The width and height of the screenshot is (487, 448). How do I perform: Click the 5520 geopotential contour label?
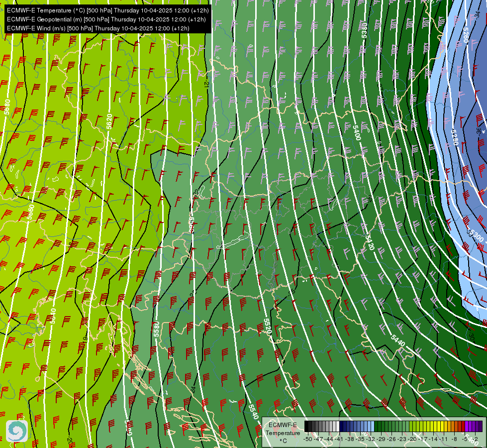[x=268, y=327]
